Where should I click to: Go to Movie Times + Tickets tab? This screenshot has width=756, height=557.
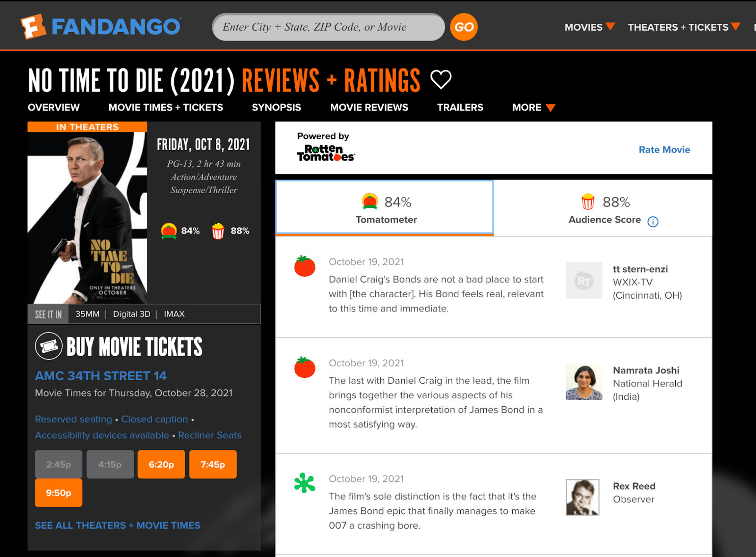[166, 107]
